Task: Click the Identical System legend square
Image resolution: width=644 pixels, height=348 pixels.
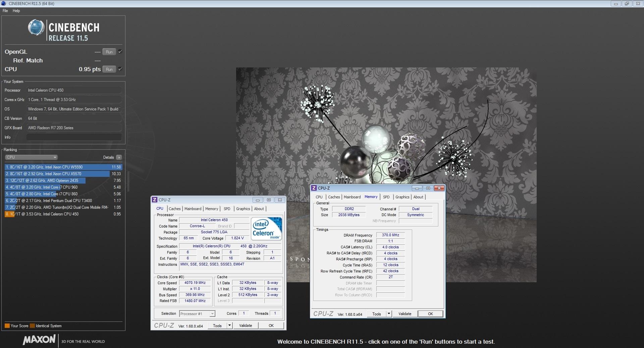Action: pyautogui.click(x=32, y=326)
